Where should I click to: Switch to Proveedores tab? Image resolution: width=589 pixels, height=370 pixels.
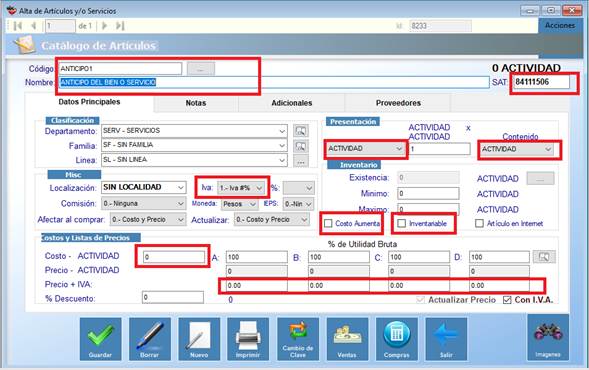(x=398, y=103)
